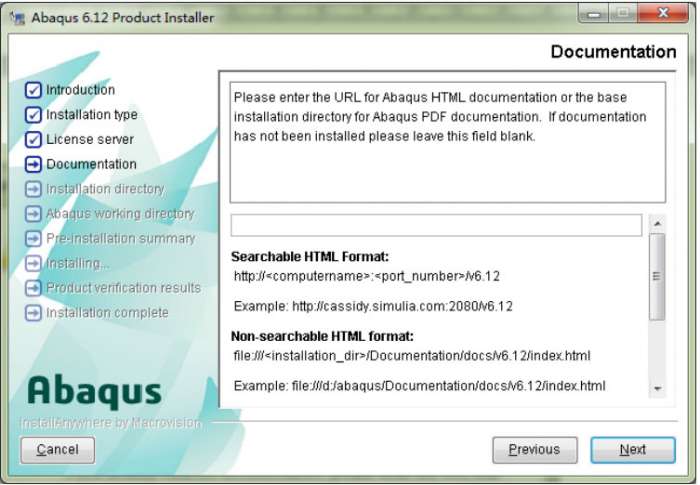
Task: Click the 'http://<computername>:<port_number>/v6.12' line
Action: click(367, 276)
